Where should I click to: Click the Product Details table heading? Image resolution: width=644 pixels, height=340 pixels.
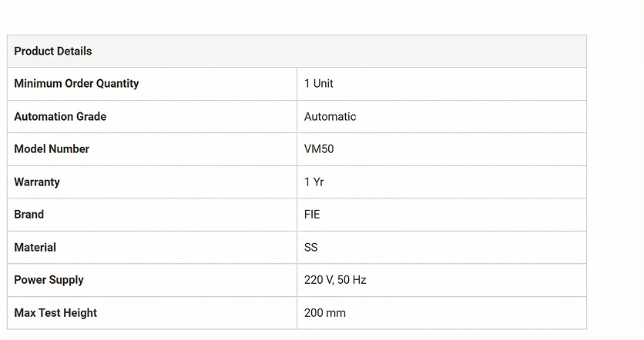(x=52, y=51)
